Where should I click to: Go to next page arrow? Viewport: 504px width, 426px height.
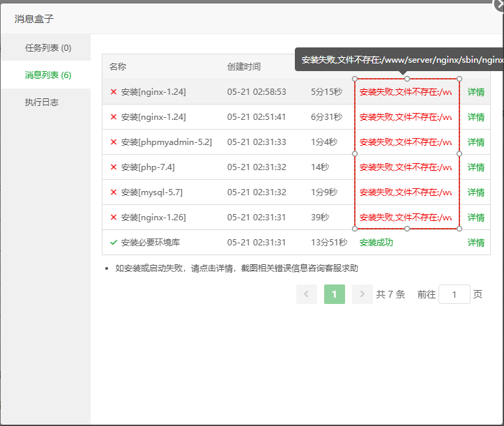point(362,294)
